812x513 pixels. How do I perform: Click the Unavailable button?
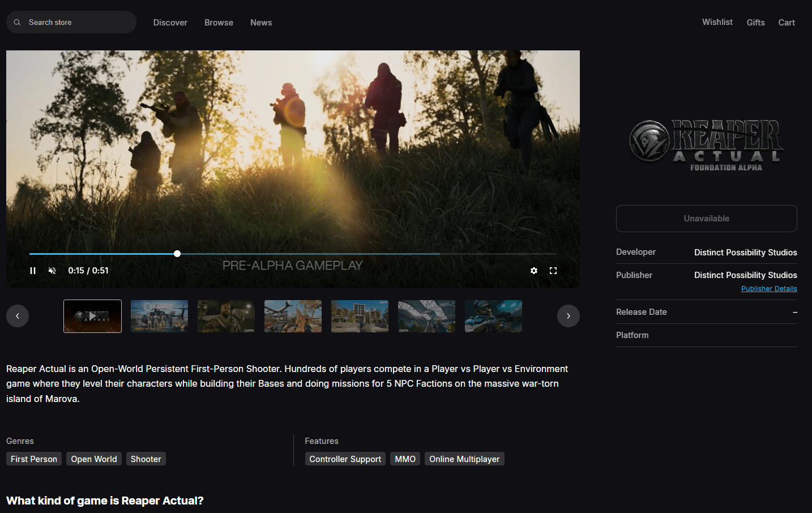(x=707, y=219)
